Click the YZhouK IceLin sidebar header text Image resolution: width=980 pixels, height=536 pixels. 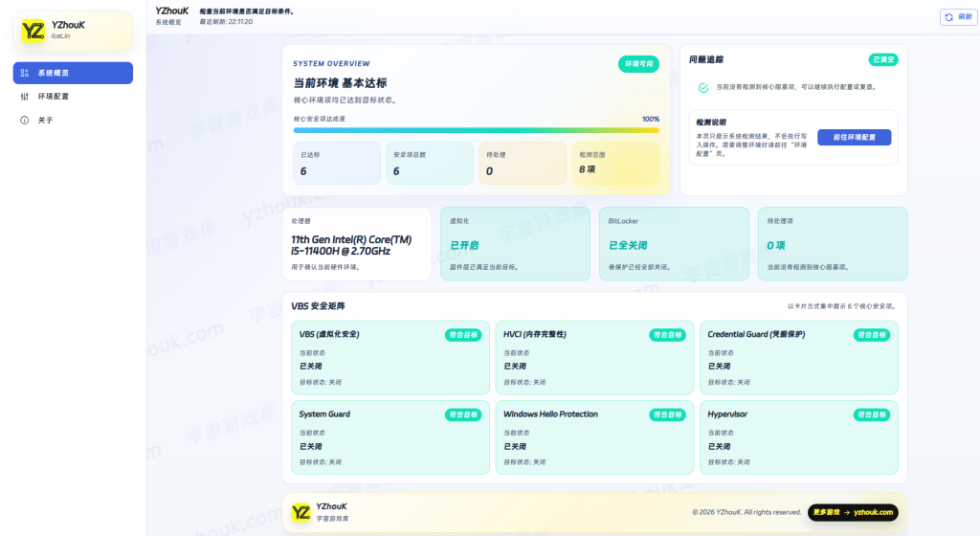pos(68,30)
